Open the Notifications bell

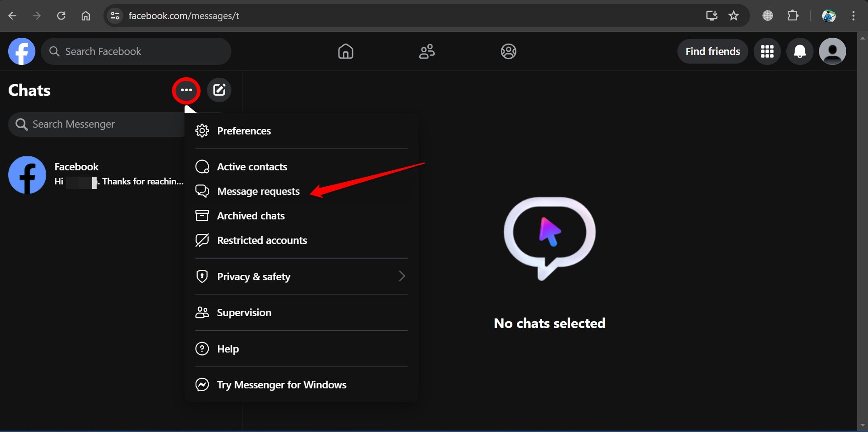click(800, 51)
